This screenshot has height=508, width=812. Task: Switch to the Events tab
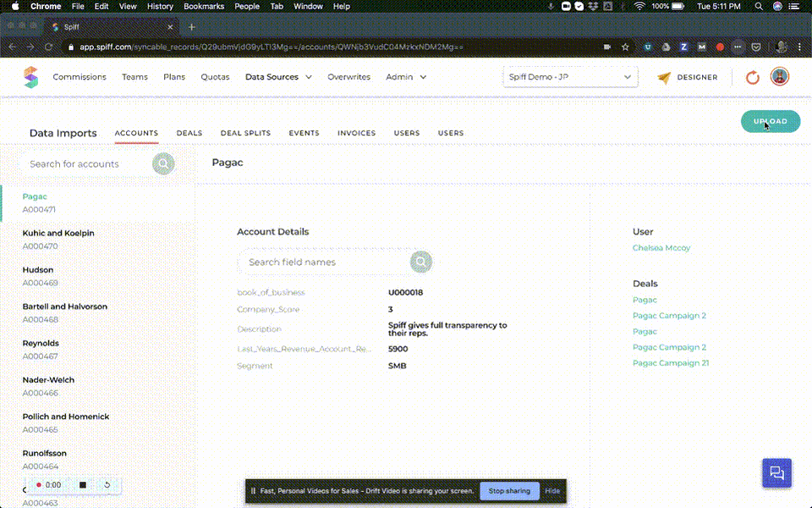point(304,133)
